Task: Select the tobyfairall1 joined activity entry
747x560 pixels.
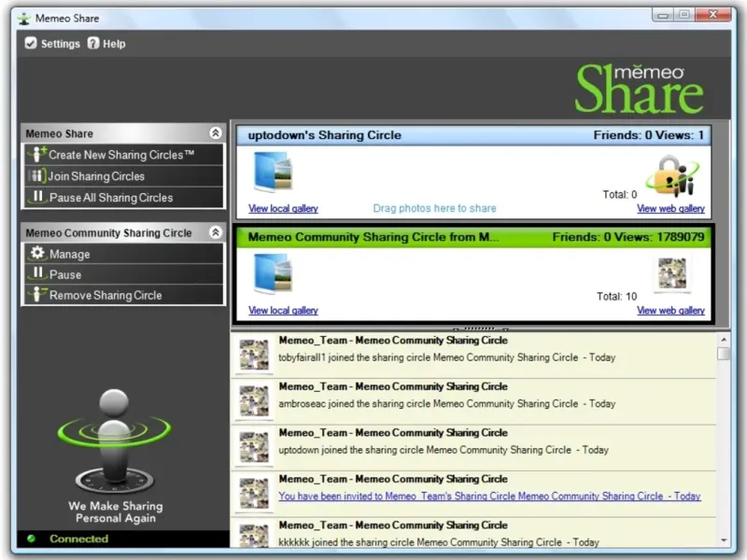Action: 474,356
